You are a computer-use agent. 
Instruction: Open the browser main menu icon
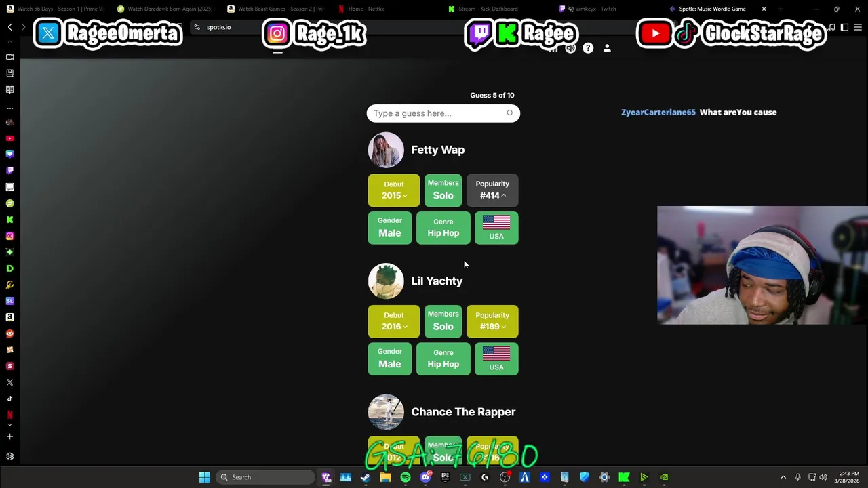[x=858, y=27]
